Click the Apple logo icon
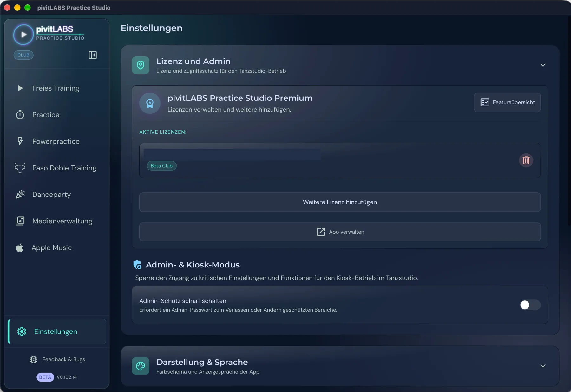571x392 pixels. pos(20,247)
